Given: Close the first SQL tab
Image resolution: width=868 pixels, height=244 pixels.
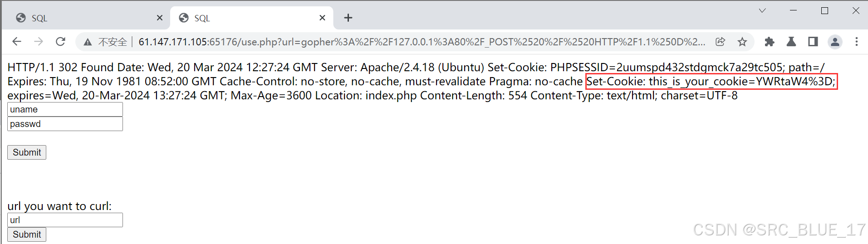Looking at the screenshot, I should tap(160, 18).
